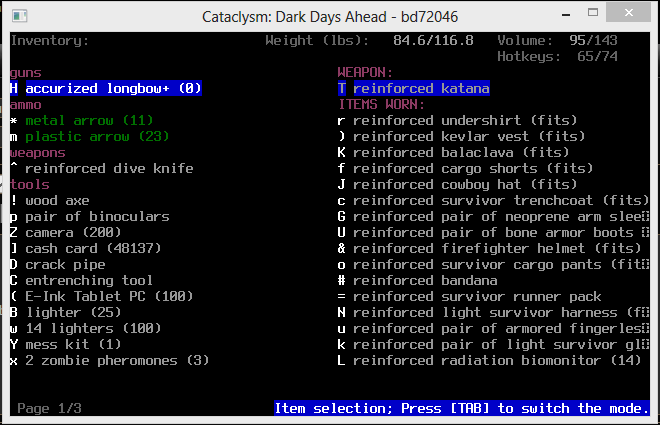
Task: Select reinforced radiation biomonitor (14)
Action: click(x=490, y=361)
